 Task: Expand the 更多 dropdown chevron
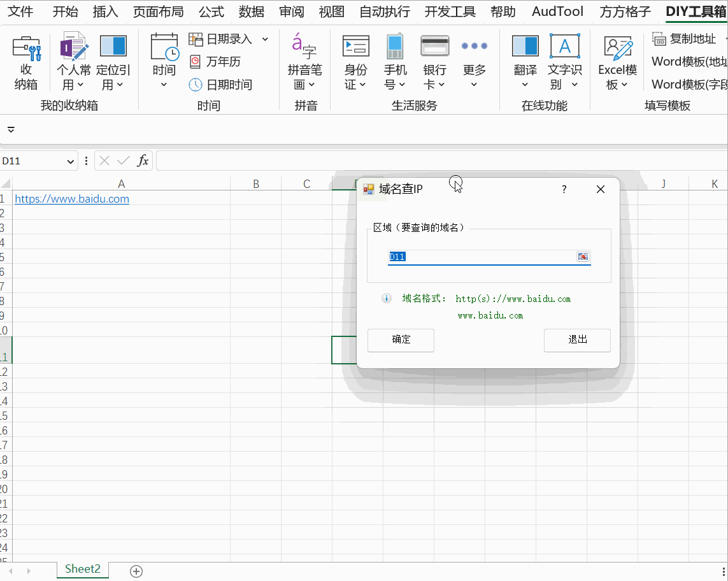pos(474,85)
